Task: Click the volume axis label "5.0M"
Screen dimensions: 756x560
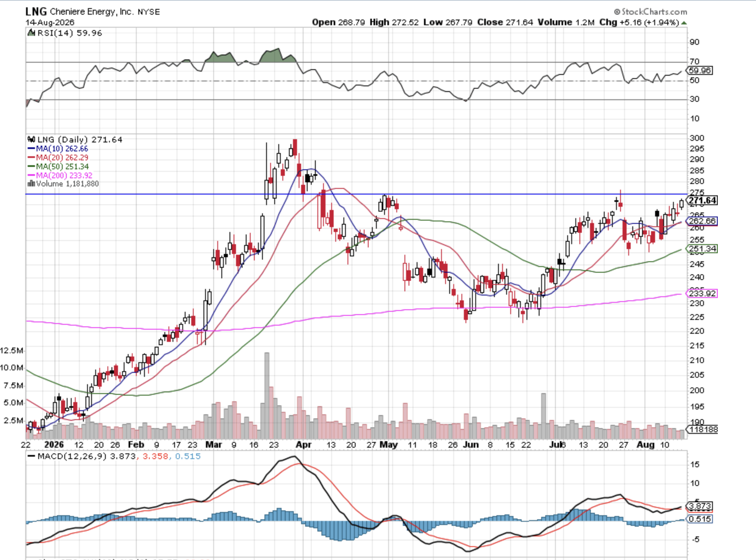Action: pyautogui.click(x=13, y=402)
